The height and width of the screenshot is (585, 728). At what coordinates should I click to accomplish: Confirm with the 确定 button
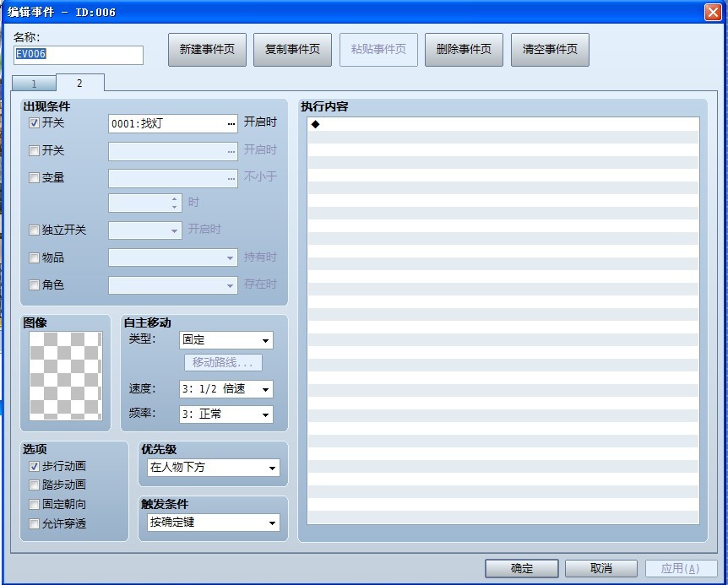coord(521,568)
